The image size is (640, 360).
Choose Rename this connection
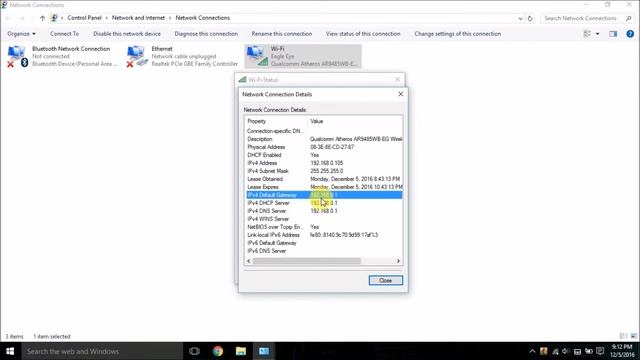click(x=282, y=34)
